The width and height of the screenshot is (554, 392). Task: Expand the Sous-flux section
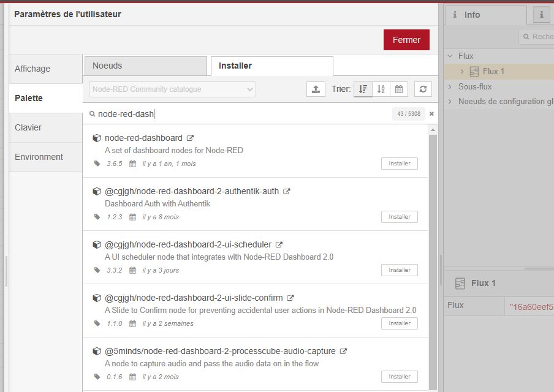click(x=450, y=86)
